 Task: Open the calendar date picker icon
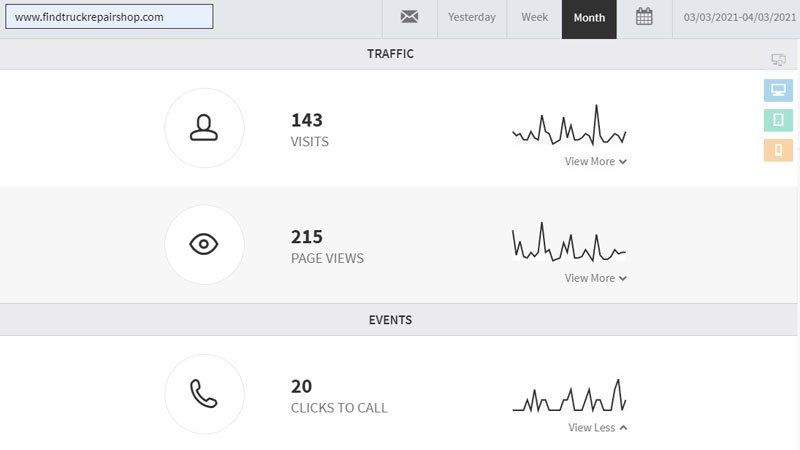coord(644,17)
